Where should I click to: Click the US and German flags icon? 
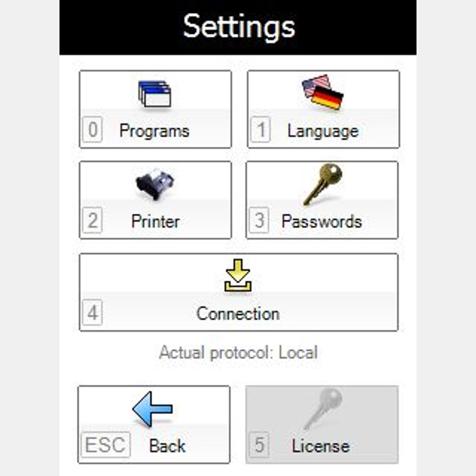[322, 92]
